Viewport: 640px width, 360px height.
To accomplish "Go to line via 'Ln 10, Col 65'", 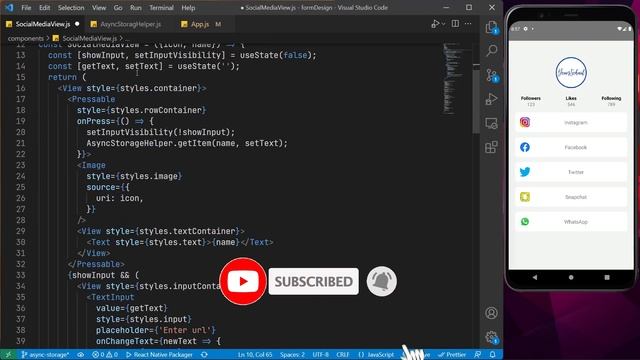I will click(x=255, y=354).
